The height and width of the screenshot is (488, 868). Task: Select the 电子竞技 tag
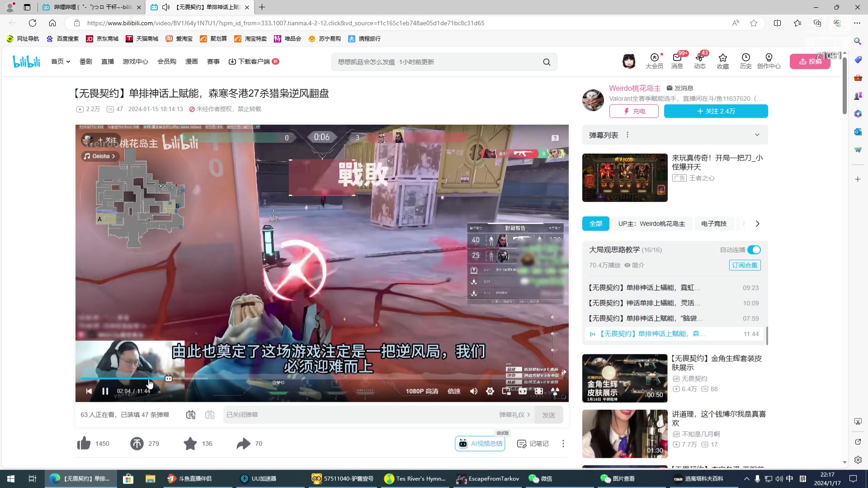714,224
